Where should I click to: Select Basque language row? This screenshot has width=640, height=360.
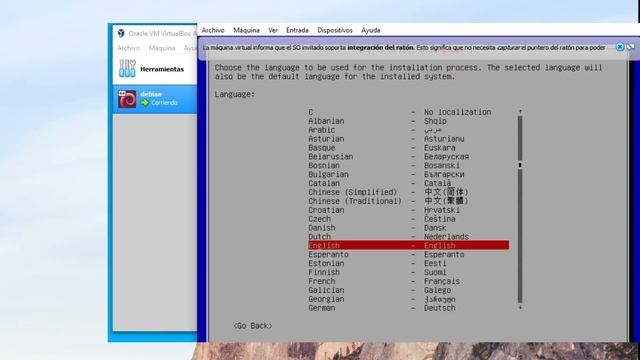[409, 148]
